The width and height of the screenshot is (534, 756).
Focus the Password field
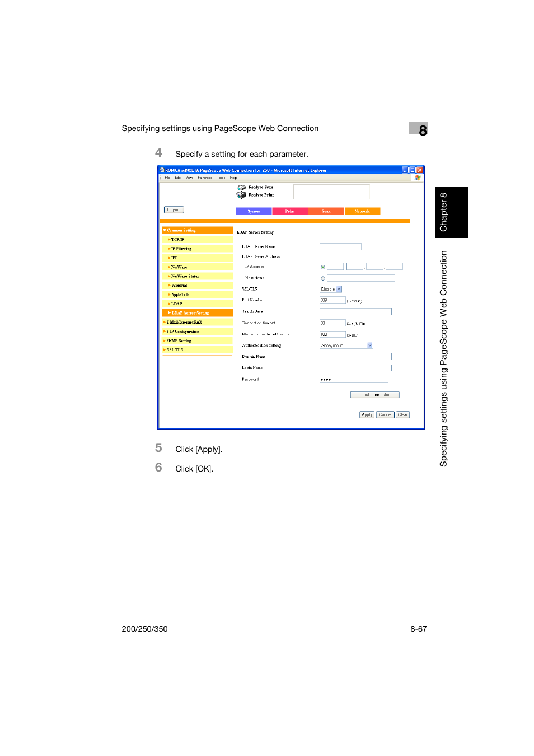[x=354, y=380]
